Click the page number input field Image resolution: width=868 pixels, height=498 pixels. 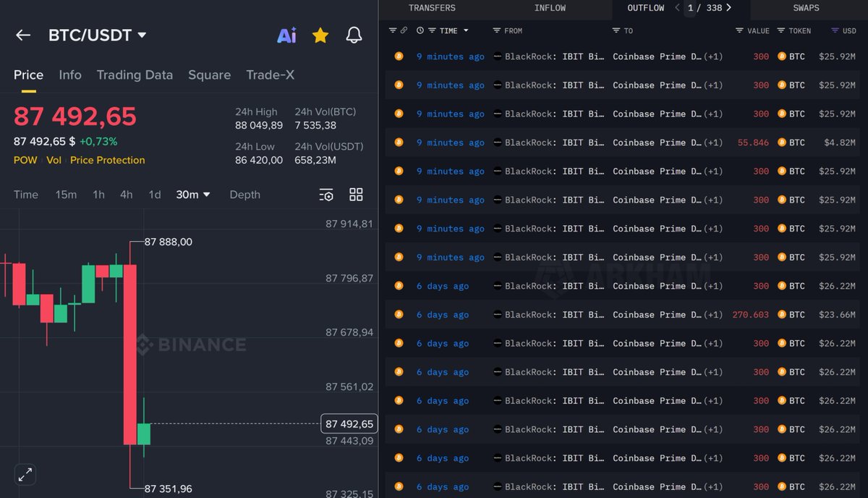(x=691, y=8)
